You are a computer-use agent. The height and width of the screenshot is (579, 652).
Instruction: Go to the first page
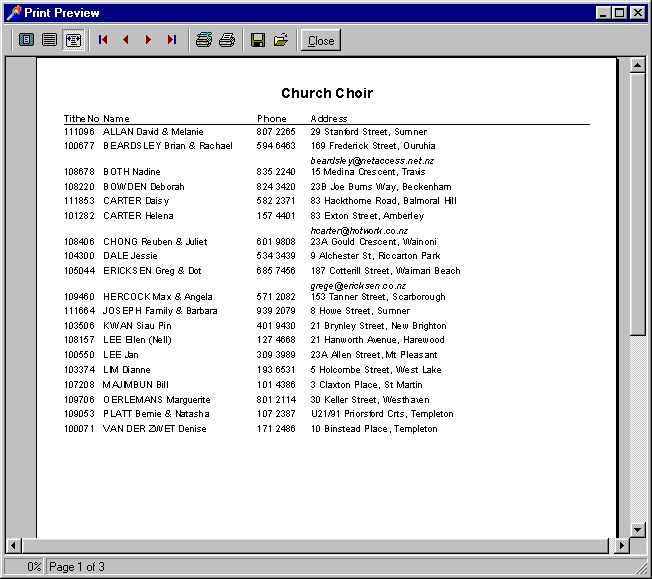(x=103, y=40)
